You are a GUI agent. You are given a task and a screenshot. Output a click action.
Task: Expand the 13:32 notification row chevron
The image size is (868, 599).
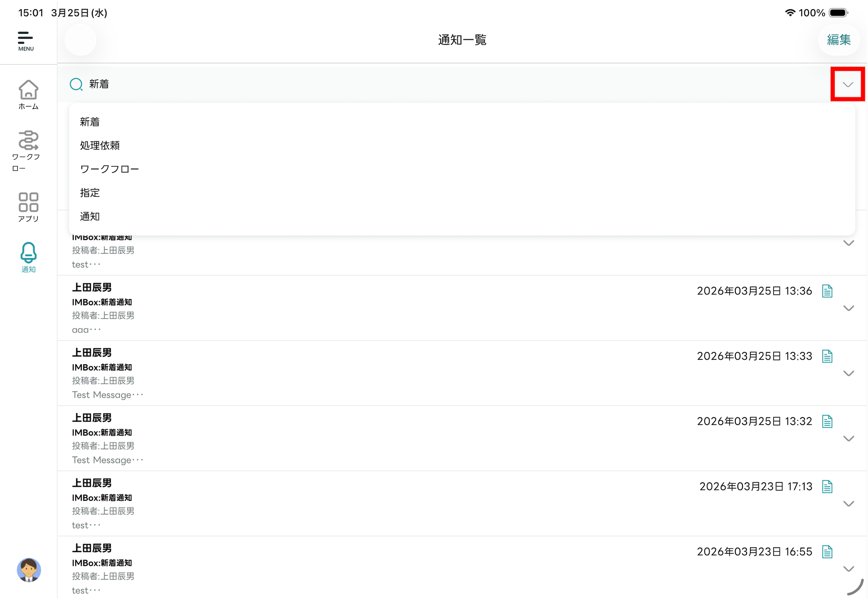coord(849,438)
